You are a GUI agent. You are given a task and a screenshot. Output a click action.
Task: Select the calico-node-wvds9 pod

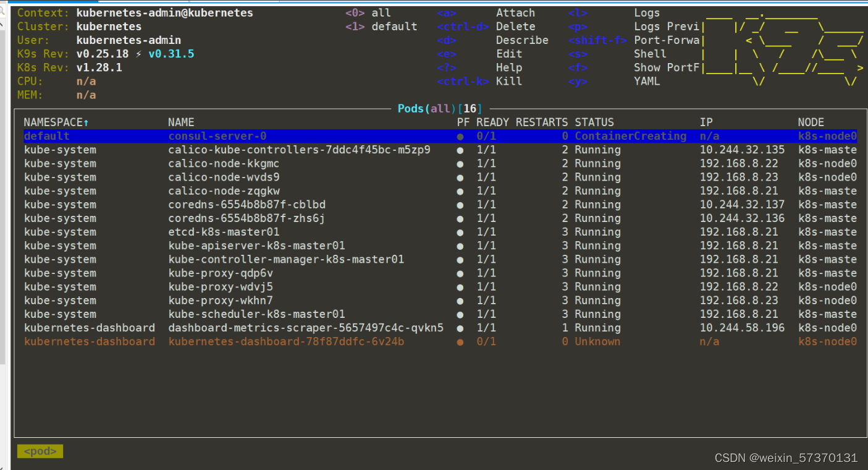point(440,177)
